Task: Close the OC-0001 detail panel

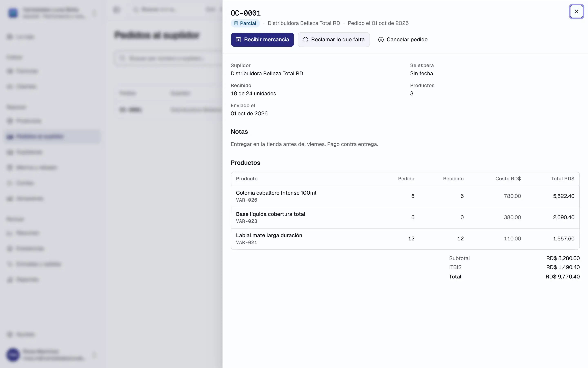Action: [x=576, y=11]
